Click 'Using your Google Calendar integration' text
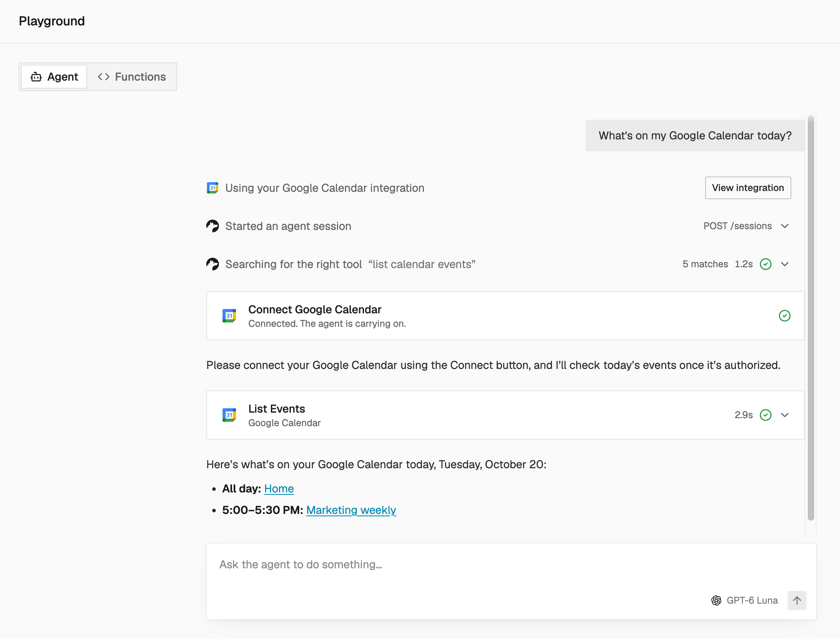Image resolution: width=840 pixels, height=639 pixels. click(325, 188)
